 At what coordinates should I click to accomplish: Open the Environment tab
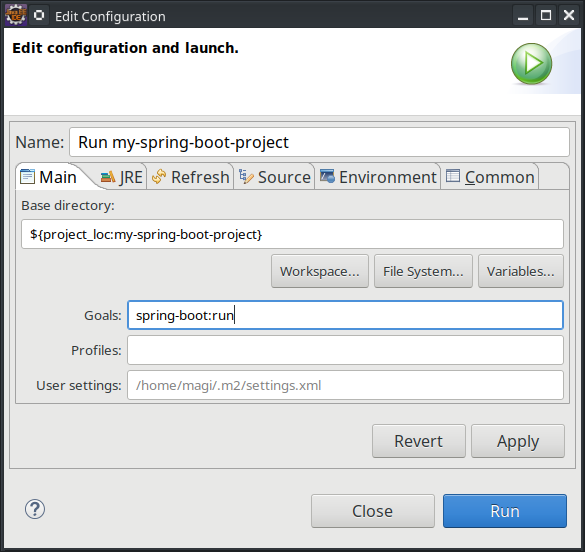click(x=378, y=177)
